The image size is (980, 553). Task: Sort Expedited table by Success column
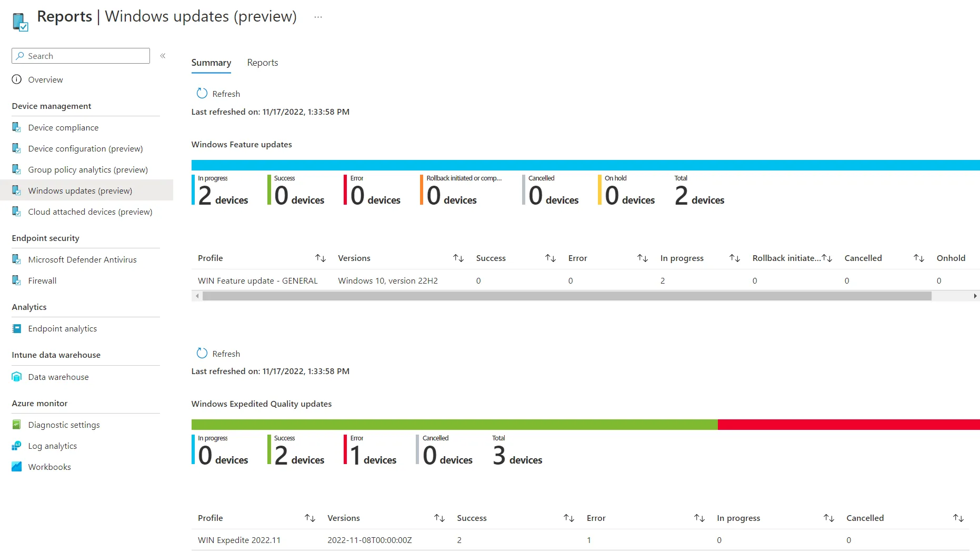click(x=568, y=518)
